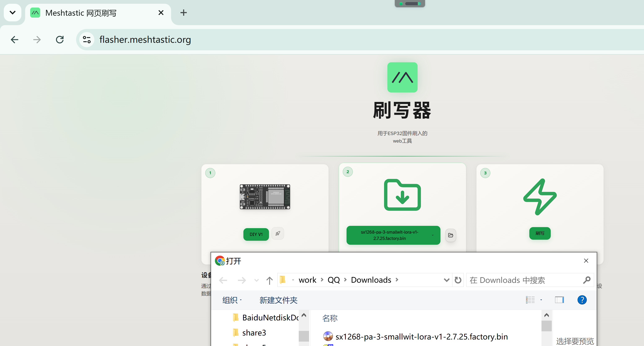Screen dimensions: 644x346
Task: Click the Meshtastic logo icon
Action: pos(402,77)
